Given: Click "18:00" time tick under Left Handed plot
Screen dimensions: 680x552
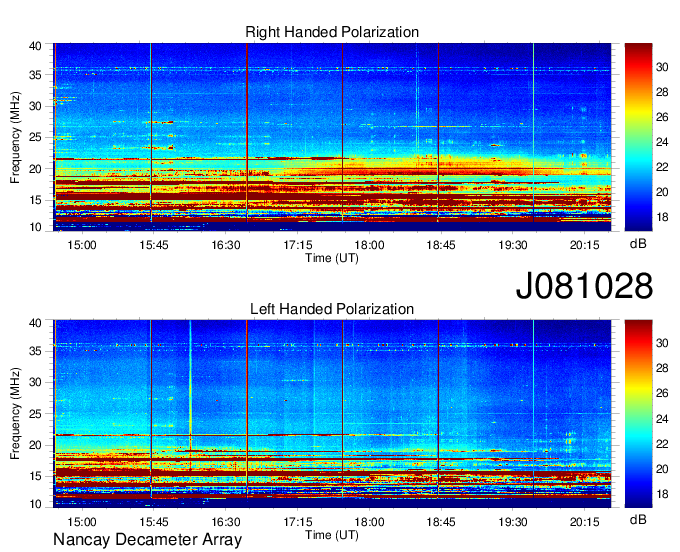Looking at the screenshot, I should click(x=369, y=521).
